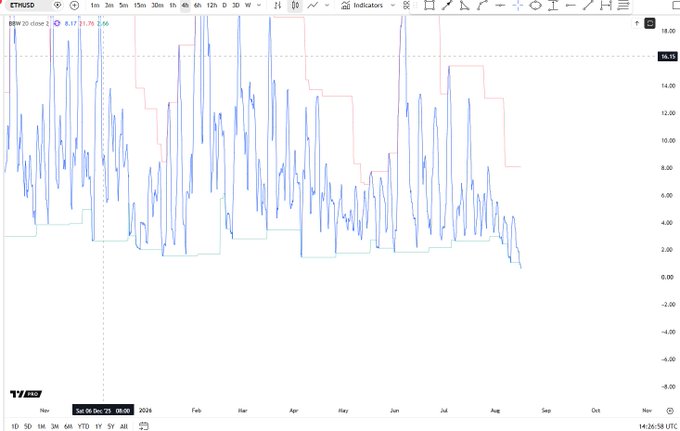The height and width of the screenshot is (431, 680).
Task: Select the 12h timeframe
Action: [212, 5]
